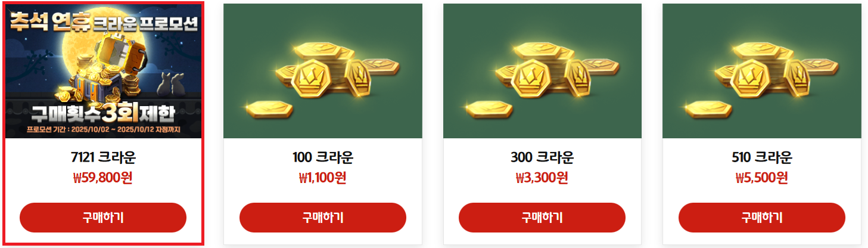
Task: Select the ₩3,300원 price
Action: 542,178
